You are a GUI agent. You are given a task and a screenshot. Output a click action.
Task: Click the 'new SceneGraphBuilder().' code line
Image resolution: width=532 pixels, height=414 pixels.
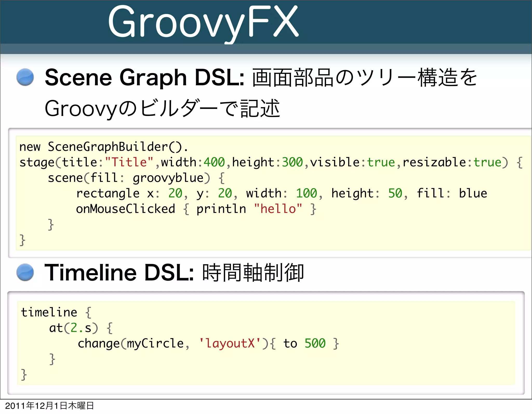104,147
